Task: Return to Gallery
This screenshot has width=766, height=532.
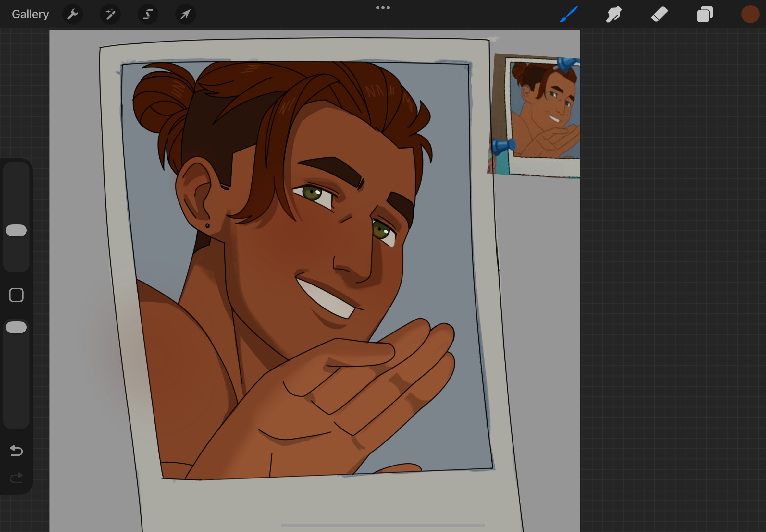Action: pyautogui.click(x=30, y=14)
